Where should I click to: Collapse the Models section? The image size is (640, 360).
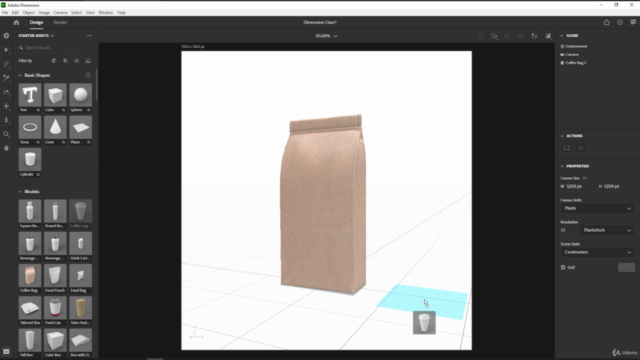tap(20, 191)
